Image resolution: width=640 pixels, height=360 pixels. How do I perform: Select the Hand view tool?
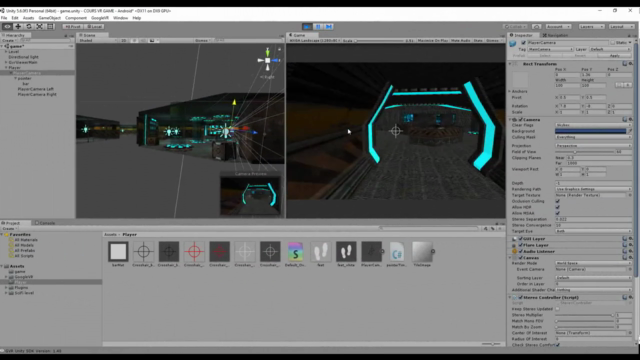[x=7, y=27]
